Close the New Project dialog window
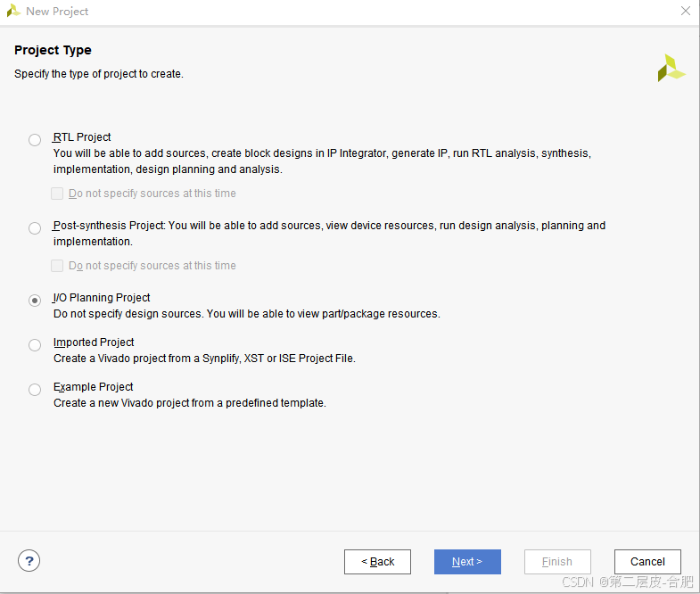 tap(686, 11)
